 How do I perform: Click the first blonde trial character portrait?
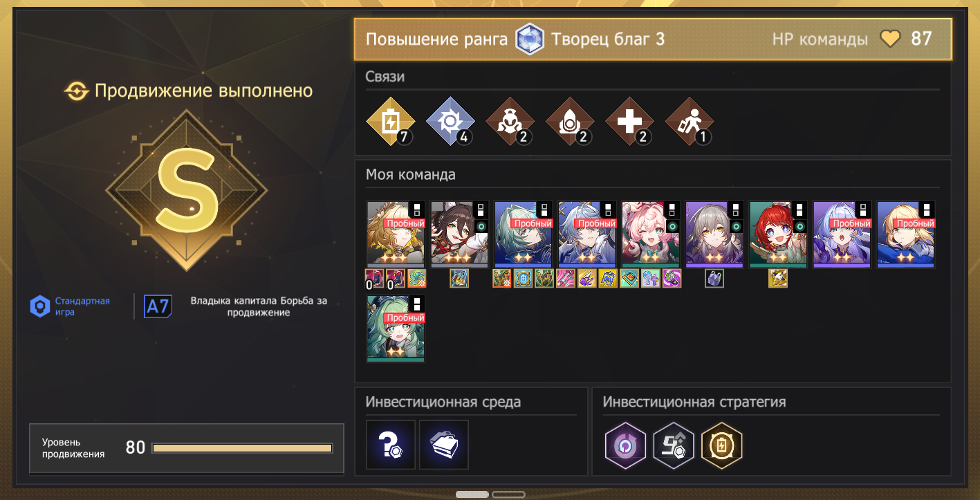point(396,234)
